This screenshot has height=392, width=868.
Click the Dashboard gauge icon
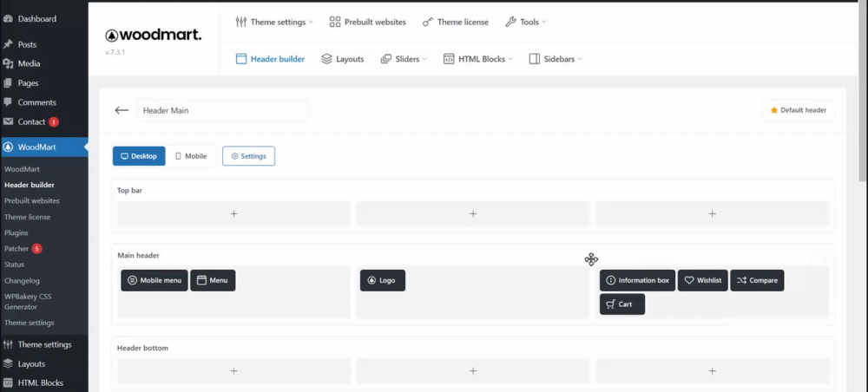click(x=8, y=19)
